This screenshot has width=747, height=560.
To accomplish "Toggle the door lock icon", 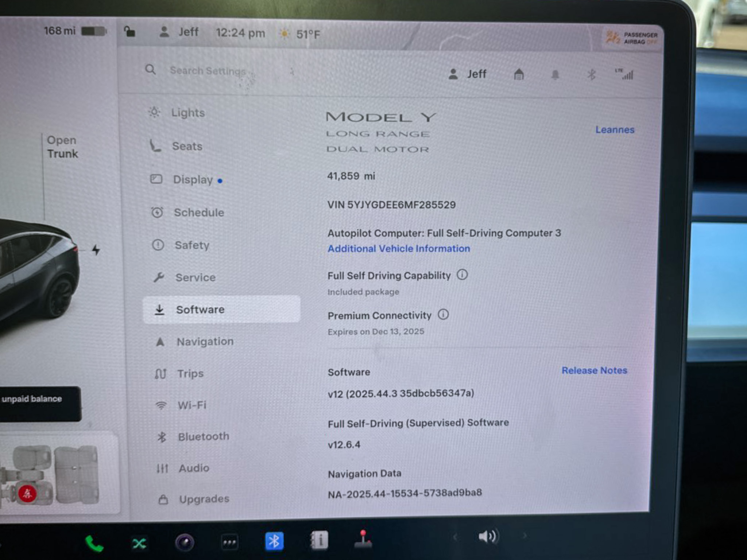I will (x=129, y=32).
